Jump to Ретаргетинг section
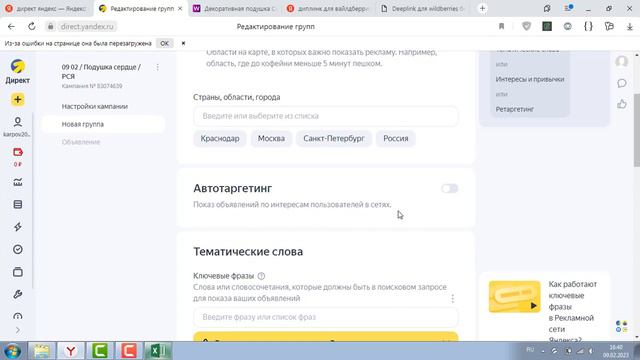This screenshot has height=360, width=640. [515, 109]
